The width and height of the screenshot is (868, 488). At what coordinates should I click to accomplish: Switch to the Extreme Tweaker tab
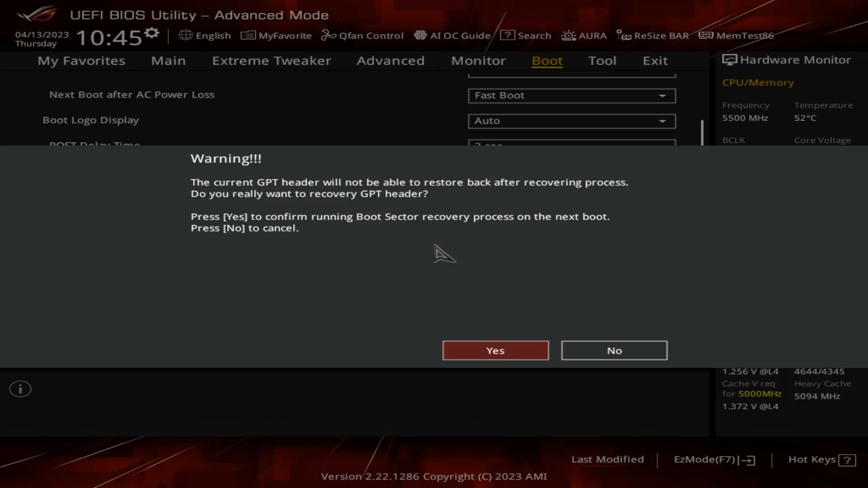click(x=271, y=61)
